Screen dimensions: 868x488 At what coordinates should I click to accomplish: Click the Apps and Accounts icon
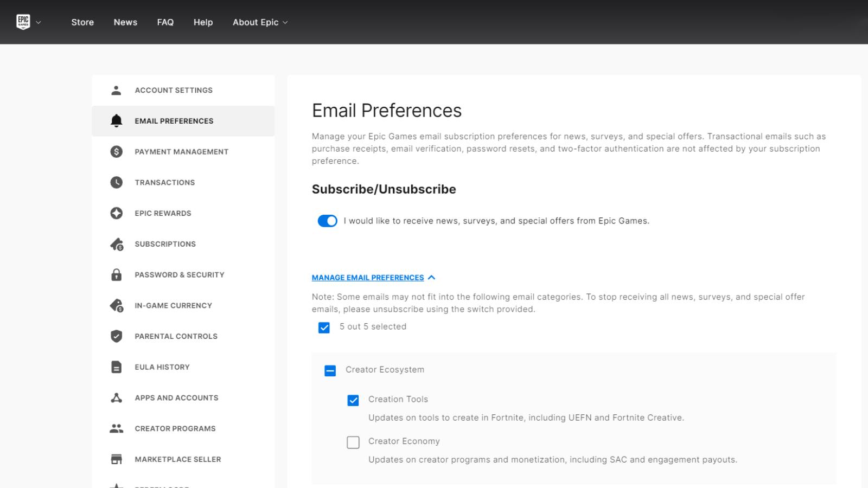coord(116,397)
